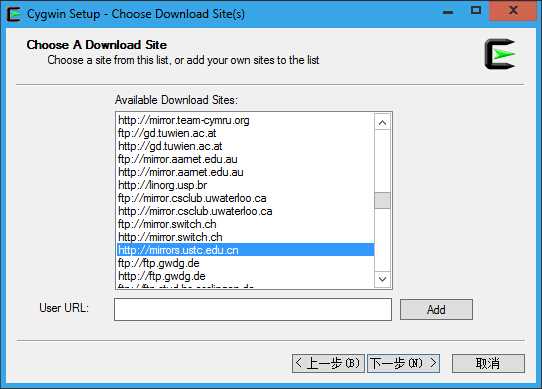
Task: Click the site list scroll down arrow
Action: pos(382,279)
